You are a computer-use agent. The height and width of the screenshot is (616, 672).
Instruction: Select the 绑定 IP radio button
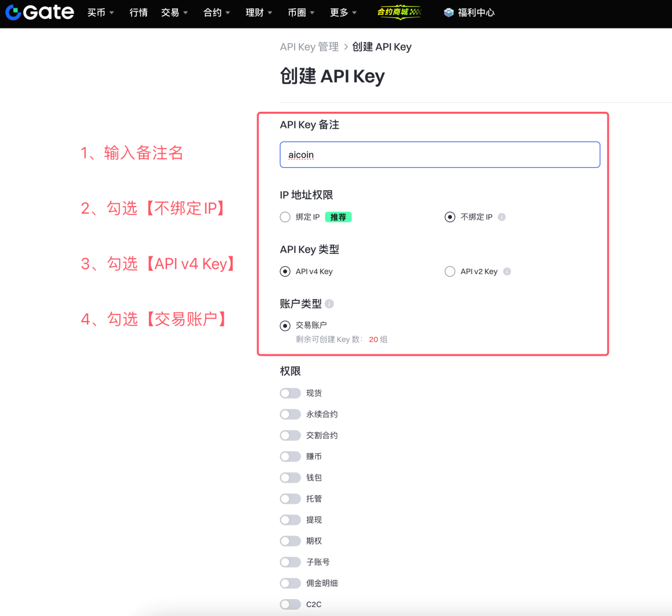(x=285, y=217)
